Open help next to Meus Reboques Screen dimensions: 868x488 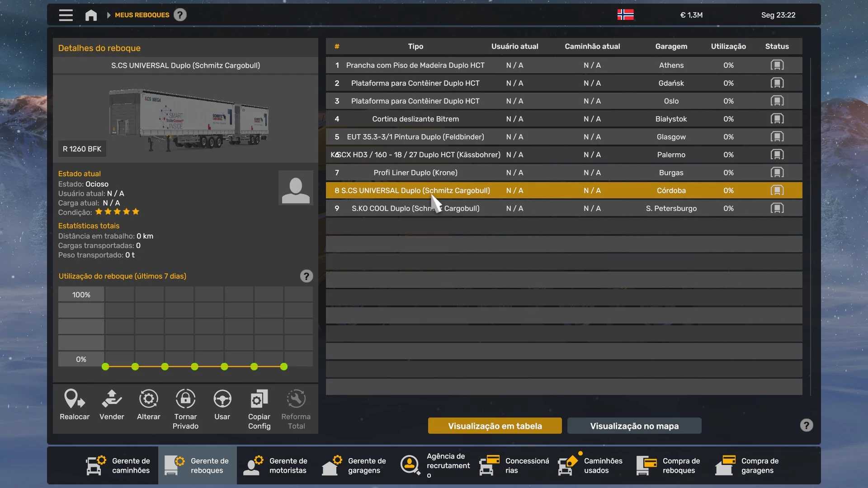[x=180, y=15]
